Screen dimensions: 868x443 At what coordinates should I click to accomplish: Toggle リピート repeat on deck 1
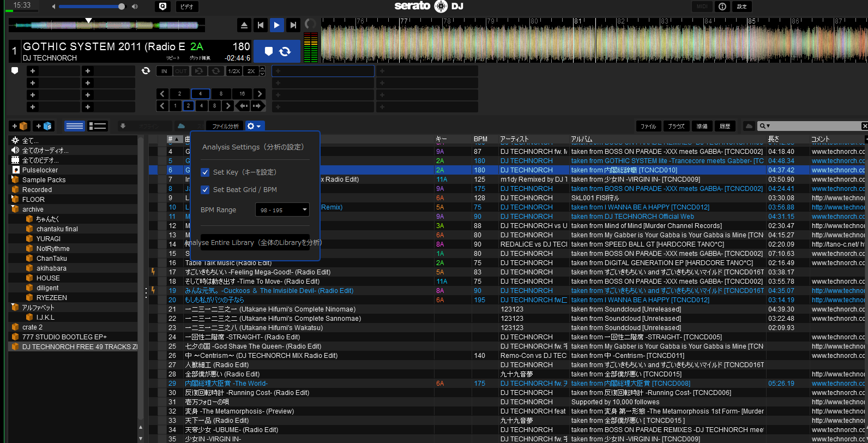point(173,58)
